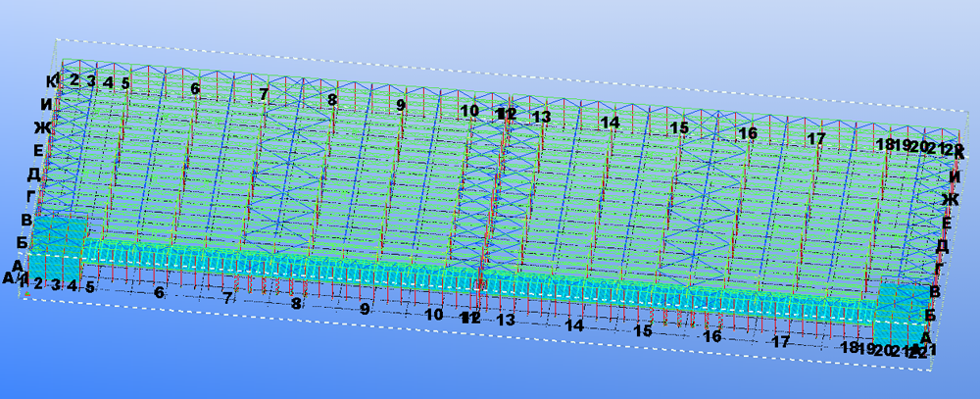Viewport: 980px width, 399px height.
Task: Select grid label 14 on the upper axis row
Action: [x=611, y=123]
